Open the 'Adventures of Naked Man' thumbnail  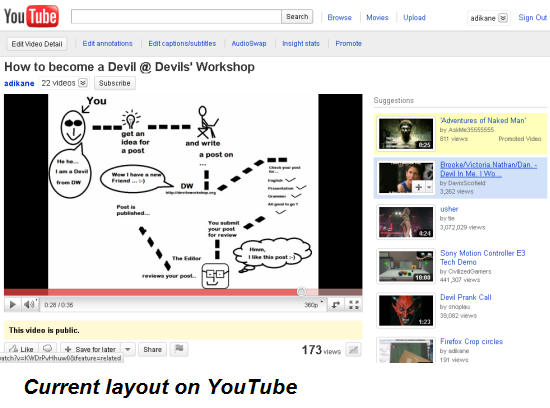[406, 134]
